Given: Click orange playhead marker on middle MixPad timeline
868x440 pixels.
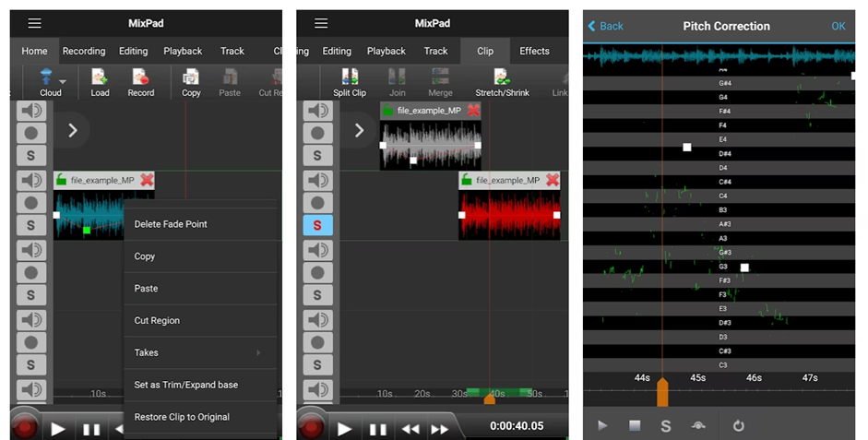Looking at the screenshot, I should (x=490, y=398).
